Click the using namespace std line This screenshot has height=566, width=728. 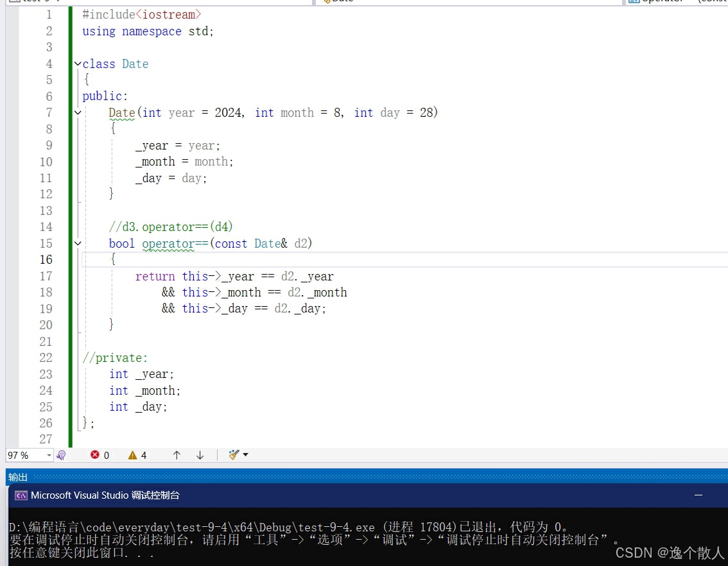148,31
